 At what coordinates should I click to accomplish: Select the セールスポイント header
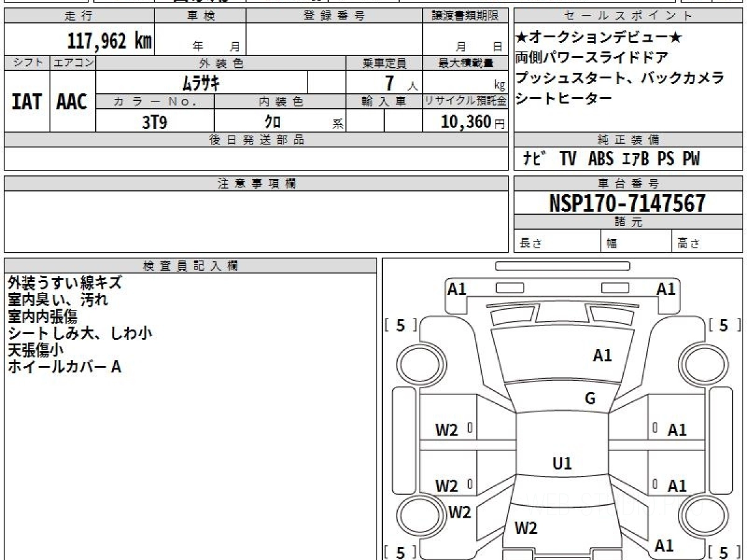click(x=628, y=16)
